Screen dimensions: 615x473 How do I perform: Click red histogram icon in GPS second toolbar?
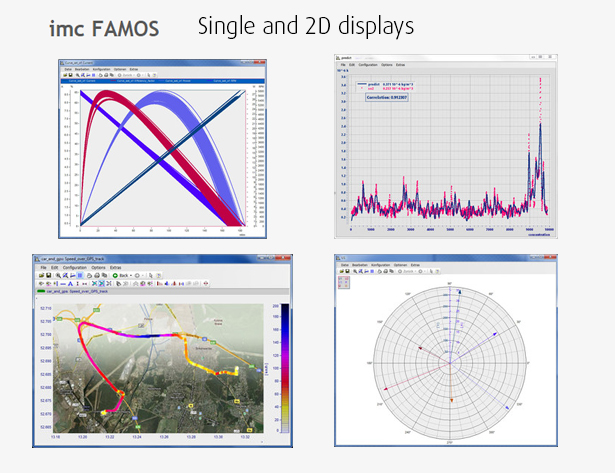pyautogui.click(x=159, y=284)
